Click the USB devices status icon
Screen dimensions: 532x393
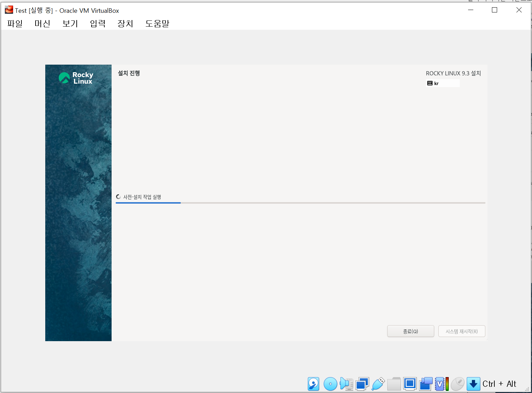pos(378,384)
